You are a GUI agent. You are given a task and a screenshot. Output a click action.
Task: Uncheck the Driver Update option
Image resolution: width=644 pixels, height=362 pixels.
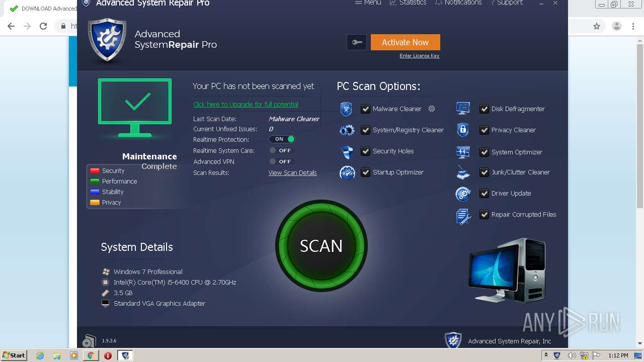484,193
